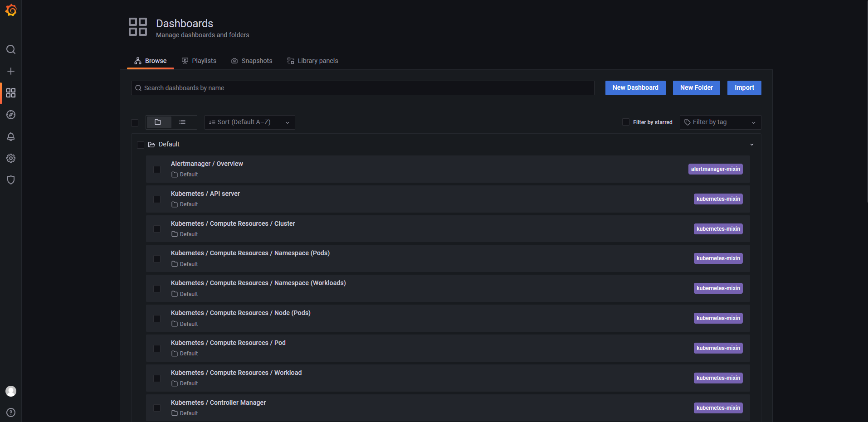Viewport: 868px width, 422px height.
Task: Open Kubernetes / Compute Resources / Cluster
Action: 233,223
